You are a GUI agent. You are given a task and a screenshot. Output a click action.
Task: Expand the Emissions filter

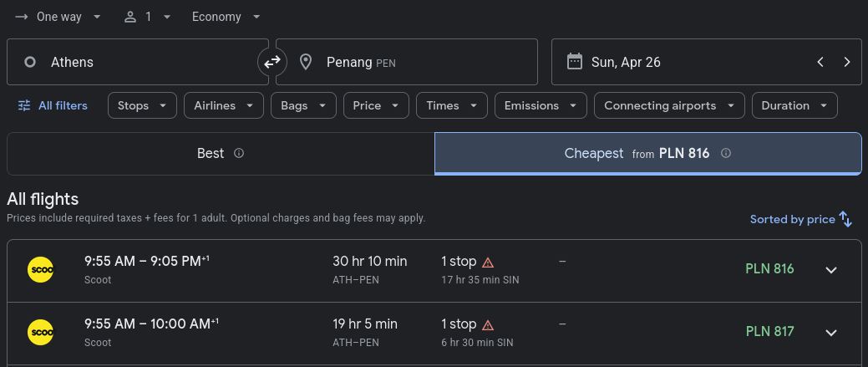[541, 105]
